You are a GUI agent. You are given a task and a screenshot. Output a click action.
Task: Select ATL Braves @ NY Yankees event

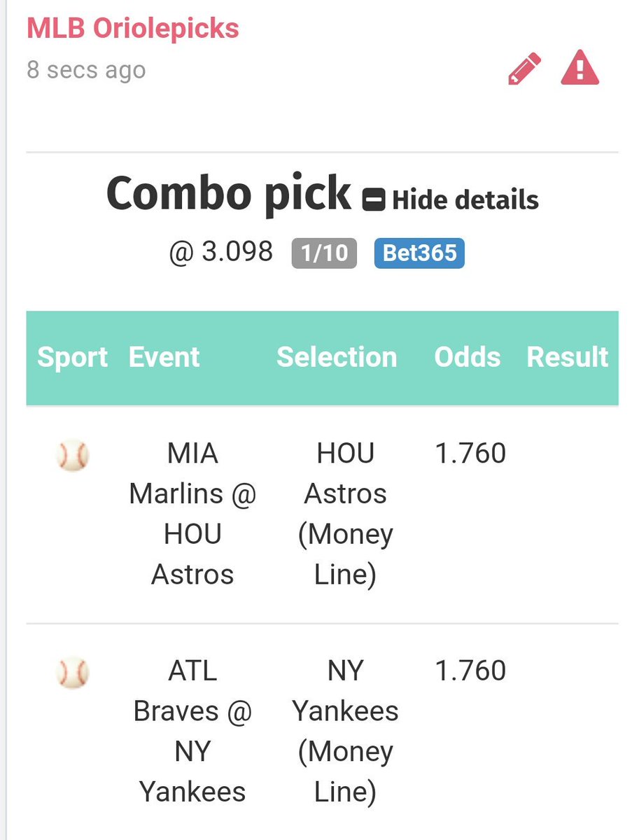[x=193, y=731]
